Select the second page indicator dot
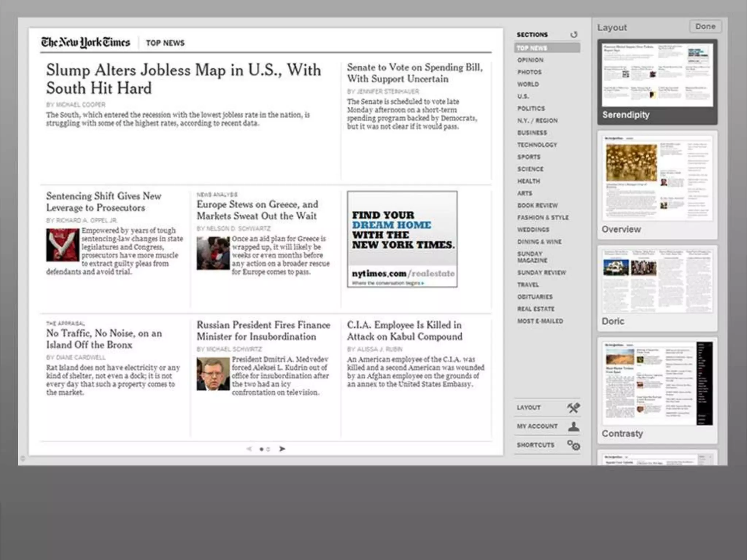 [268, 449]
